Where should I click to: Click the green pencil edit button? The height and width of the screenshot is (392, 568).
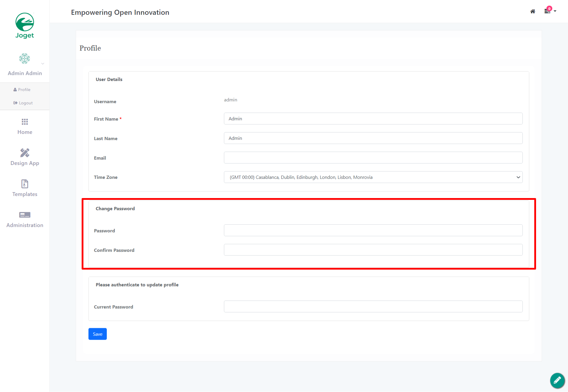tap(557, 380)
